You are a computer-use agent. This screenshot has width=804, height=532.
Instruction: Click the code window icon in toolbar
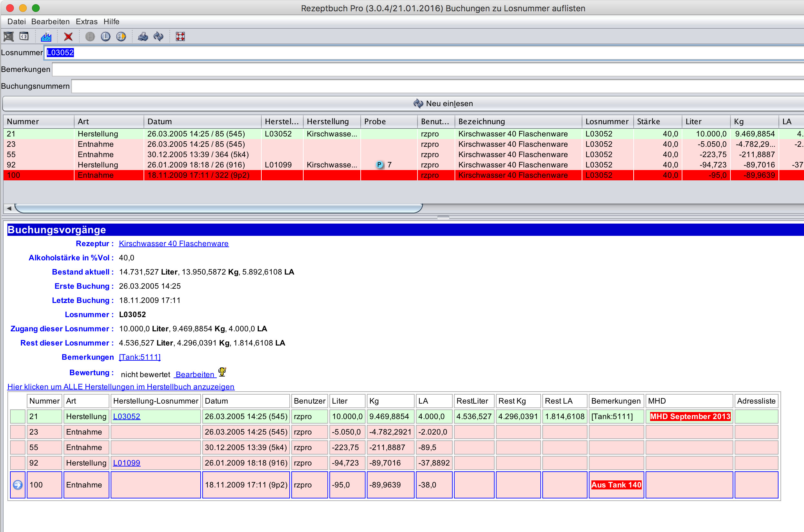[x=24, y=37]
